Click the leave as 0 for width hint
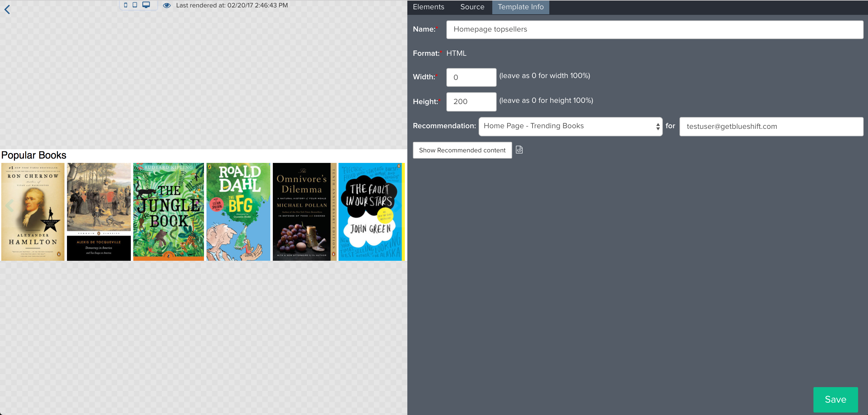 coord(545,76)
